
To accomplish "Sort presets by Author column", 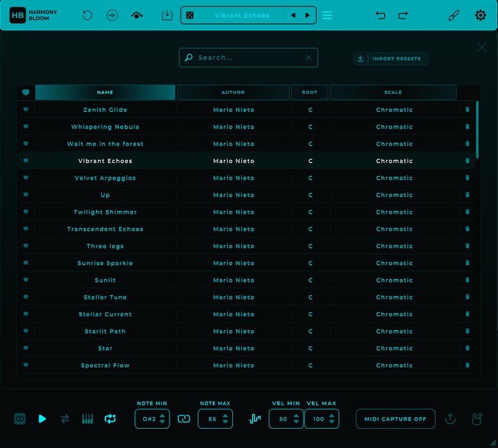I will tap(233, 93).
